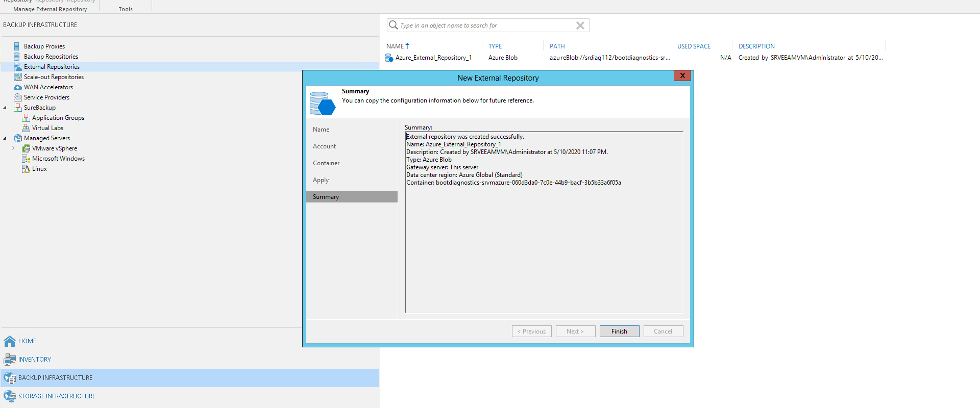Viewport: 980px width, 408px height.
Task: Click the Home view icon
Action: tap(10, 341)
